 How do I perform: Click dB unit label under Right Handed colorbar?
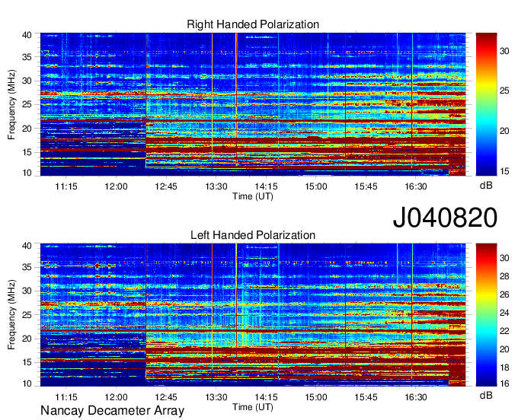click(486, 186)
